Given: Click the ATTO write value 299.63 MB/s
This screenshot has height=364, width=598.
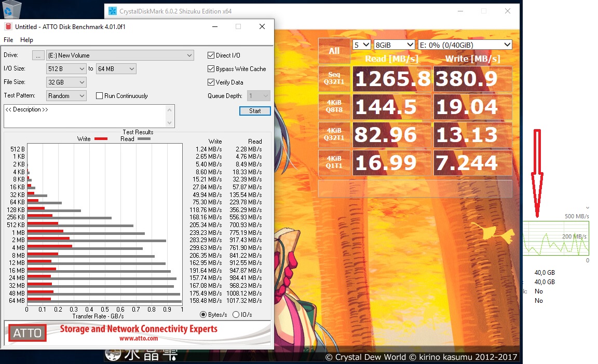Looking at the screenshot, I should [x=206, y=248].
